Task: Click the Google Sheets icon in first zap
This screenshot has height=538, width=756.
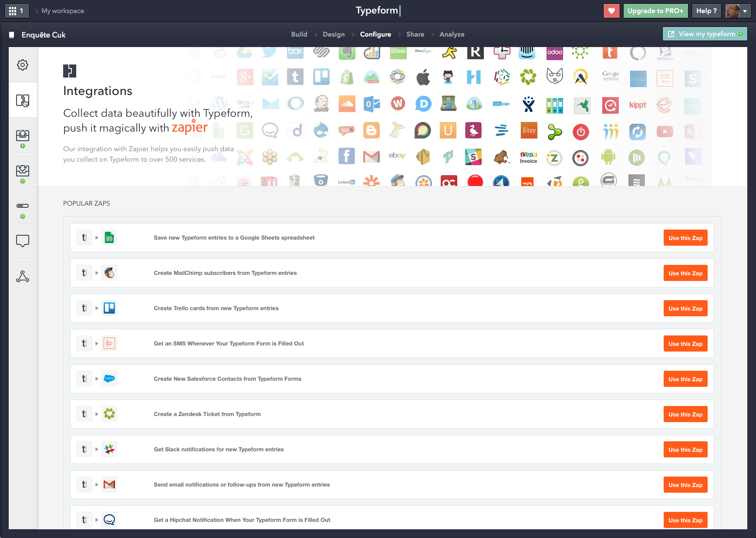Action: [109, 238]
